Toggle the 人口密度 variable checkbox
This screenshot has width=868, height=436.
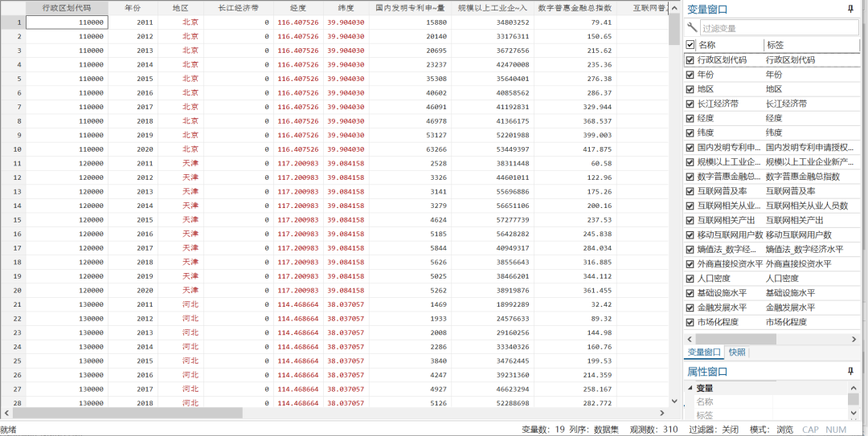click(x=690, y=279)
